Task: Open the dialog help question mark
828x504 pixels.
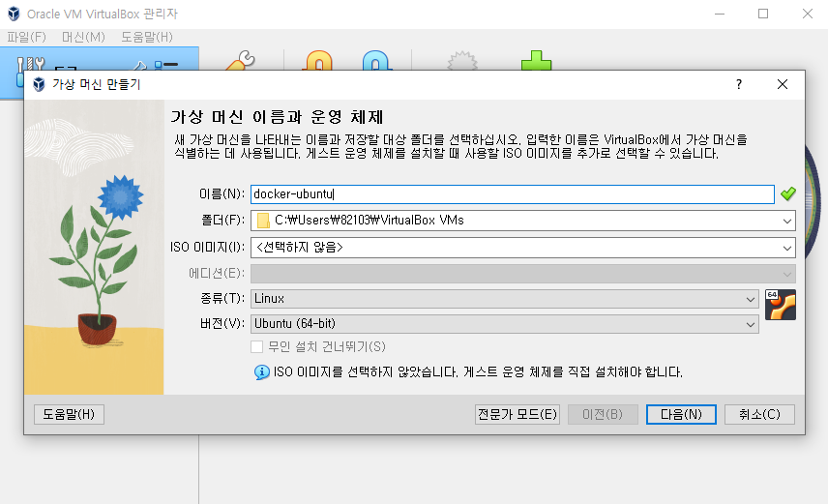Action: (x=739, y=84)
